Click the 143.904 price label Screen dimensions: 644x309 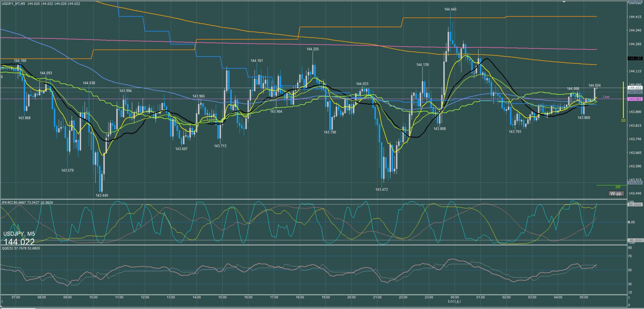point(276,112)
